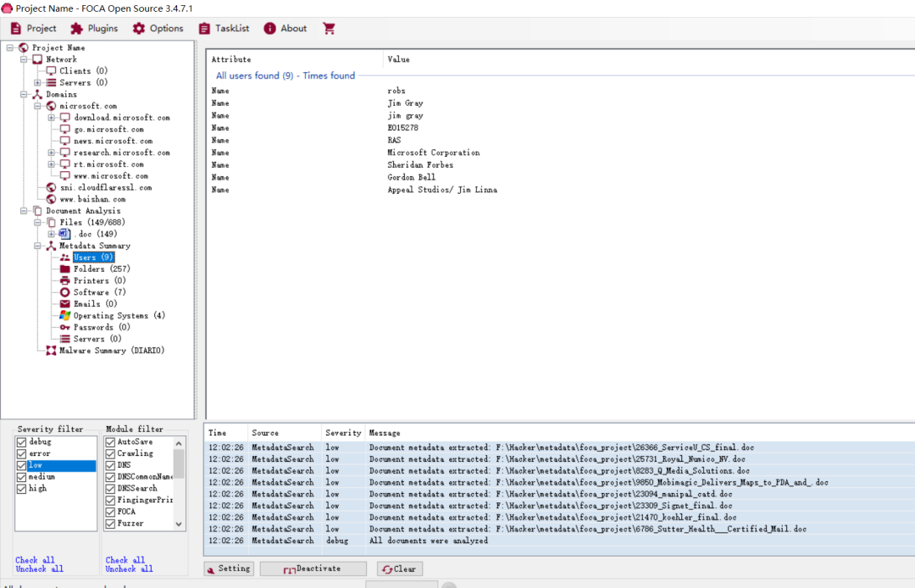Collapse the Network tree node
Image resolution: width=915 pixels, height=588 pixels.
click(x=24, y=59)
